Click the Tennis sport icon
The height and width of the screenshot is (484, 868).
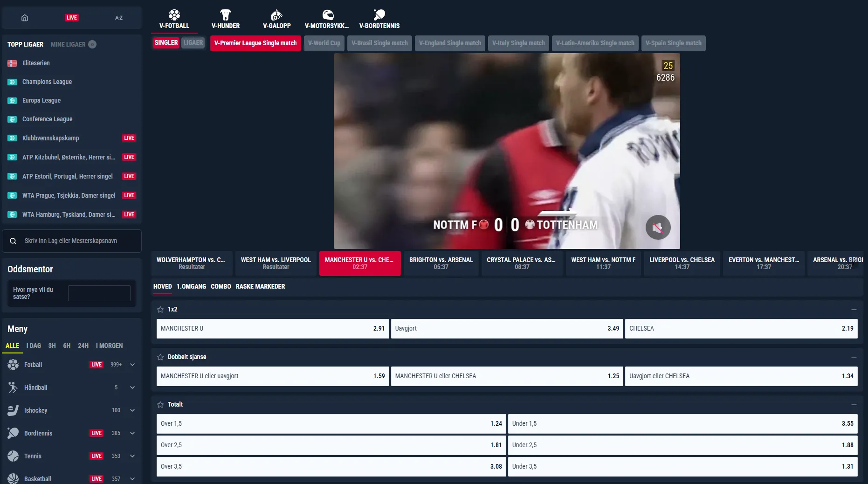[13, 456]
